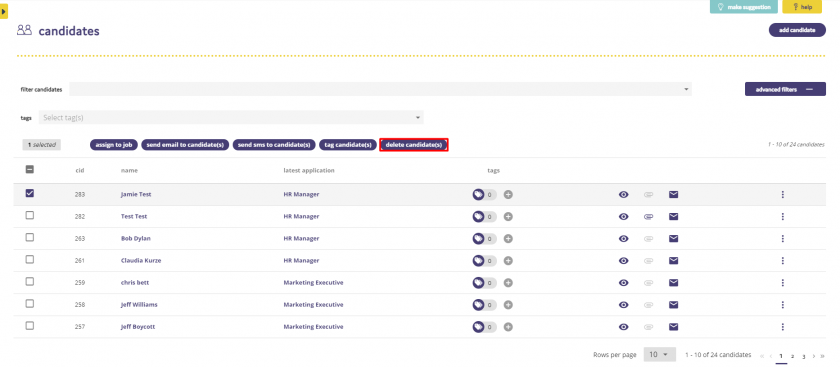Check the chris bett row checkbox
The height and width of the screenshot is (367, 840).
click(x=30, y=281)
